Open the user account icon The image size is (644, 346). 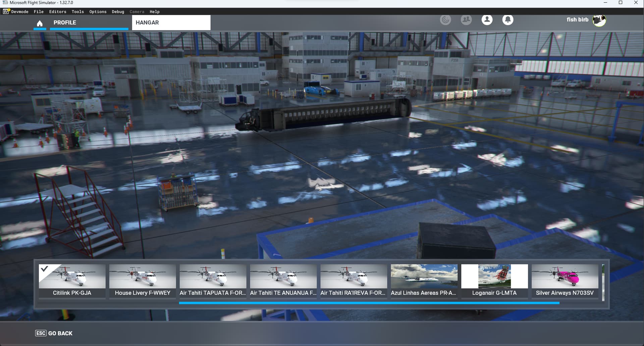487,20
